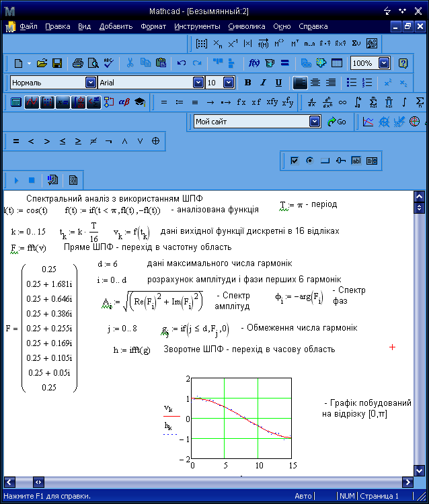Screen dimensions: 429x504
Task: Expand the font size 10 dropdown
Action: [x=229, y=83]
